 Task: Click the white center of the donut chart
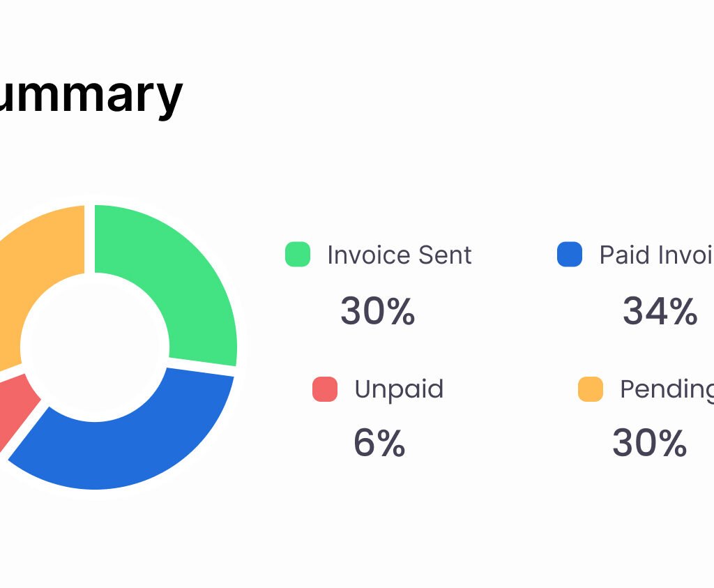[x=95, y=347]
